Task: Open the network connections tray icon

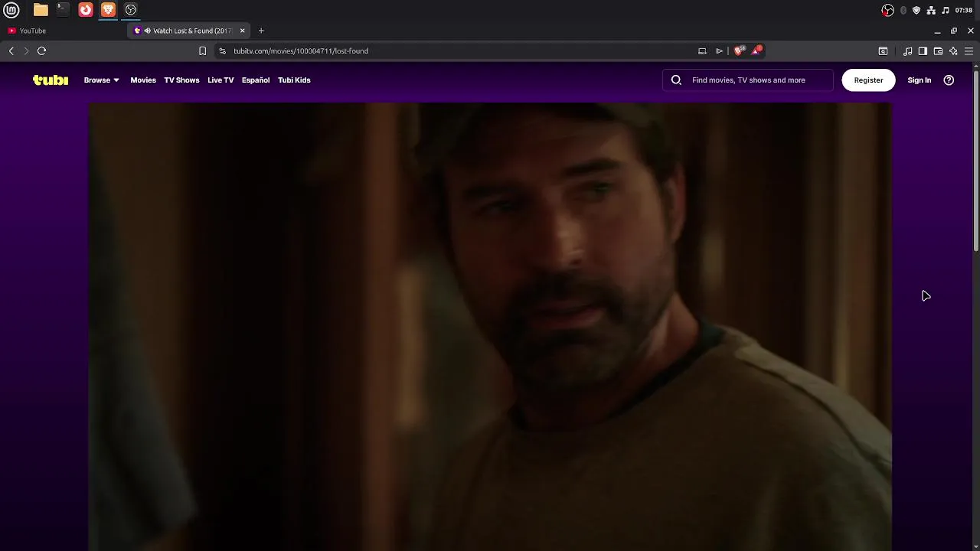Action: pyautogui.click(x=931, y=10)
